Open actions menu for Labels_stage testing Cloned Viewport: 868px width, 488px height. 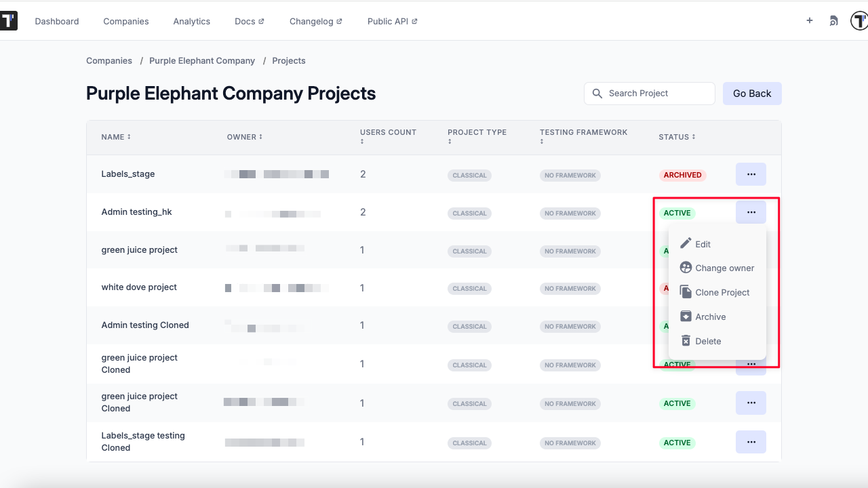[751, 441]
